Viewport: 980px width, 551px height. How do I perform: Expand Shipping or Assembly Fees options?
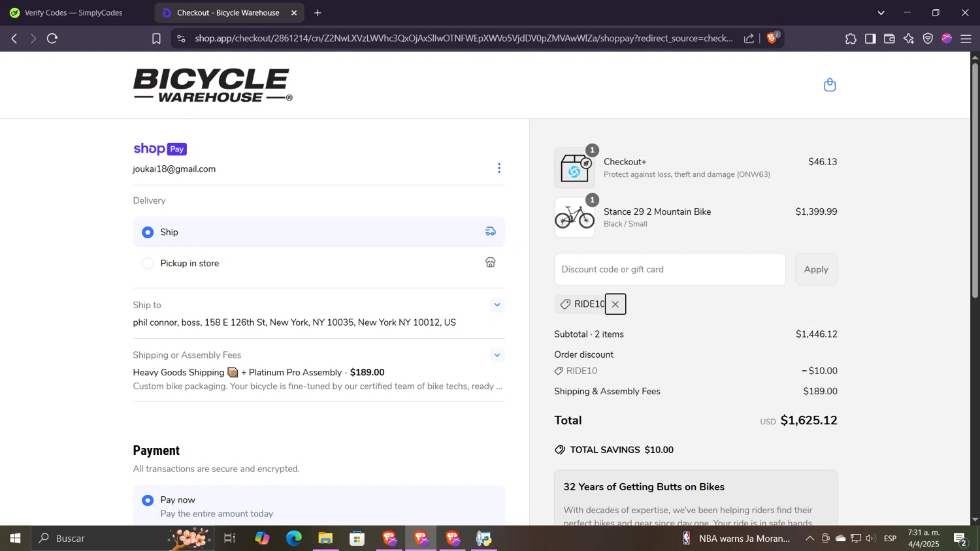click(x=497, y=355)
